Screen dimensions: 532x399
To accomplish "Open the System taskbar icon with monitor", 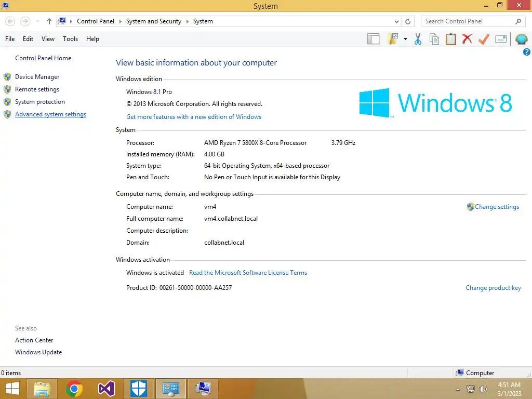I will point(203,389).
